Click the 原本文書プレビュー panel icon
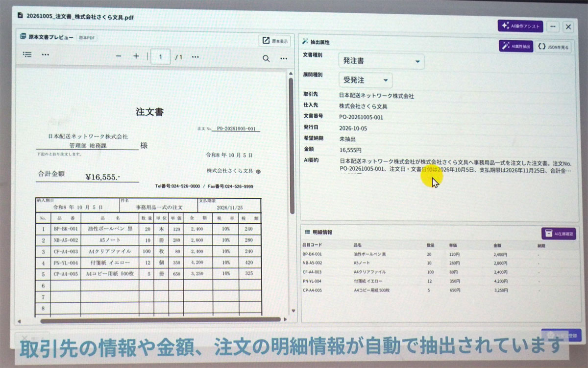Image resolution: width=588 pixels, height=368 pixels. coord(23,37)
